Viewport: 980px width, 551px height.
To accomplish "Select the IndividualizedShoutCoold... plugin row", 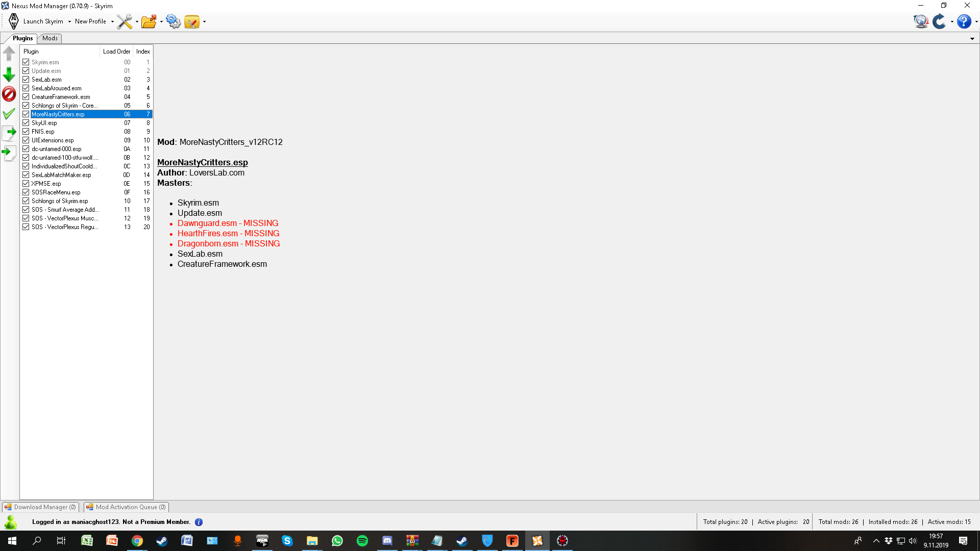I will click(87, 166).
